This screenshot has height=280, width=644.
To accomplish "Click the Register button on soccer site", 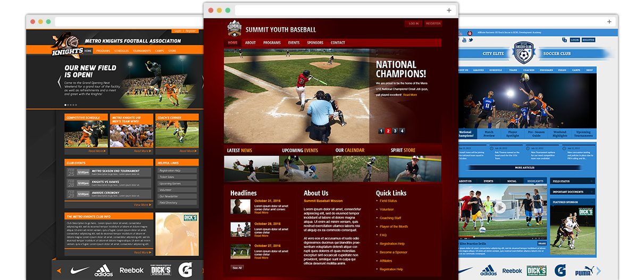I will [x=588, y=40].
